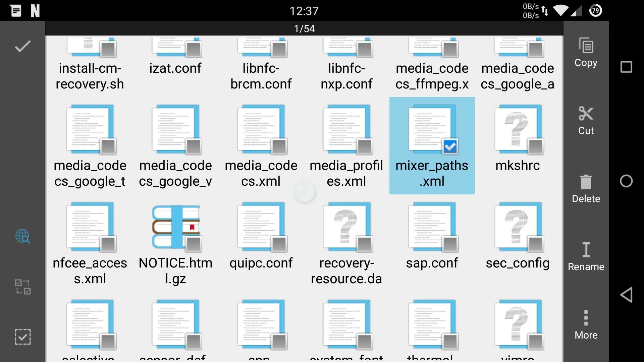Check the quipc.conf checkbox
This screenshot has height=362, width=644.
[x=279, y=244]
